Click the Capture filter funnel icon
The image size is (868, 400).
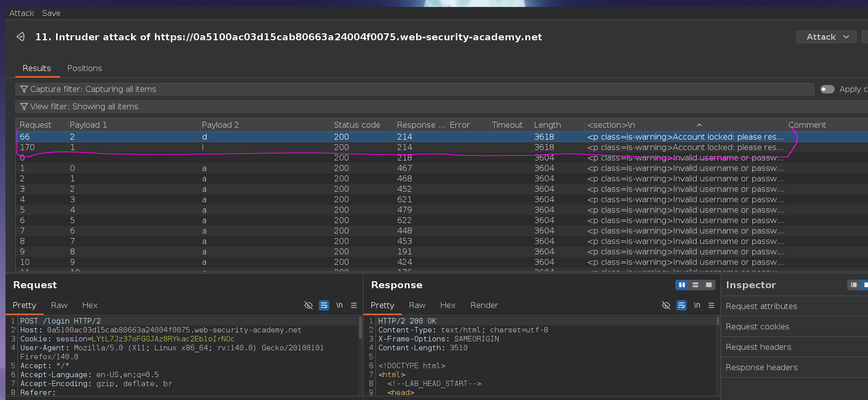[x=24, y=89]
